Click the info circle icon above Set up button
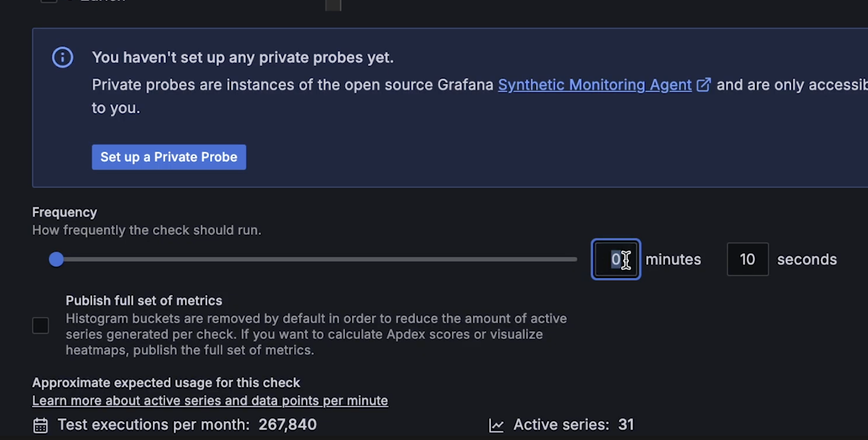 point(63,57)
